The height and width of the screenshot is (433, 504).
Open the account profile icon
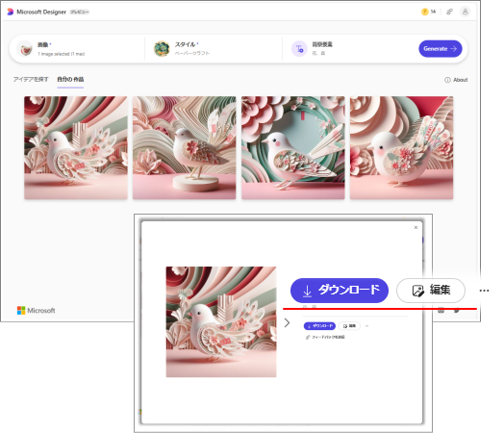pos(466,12)
